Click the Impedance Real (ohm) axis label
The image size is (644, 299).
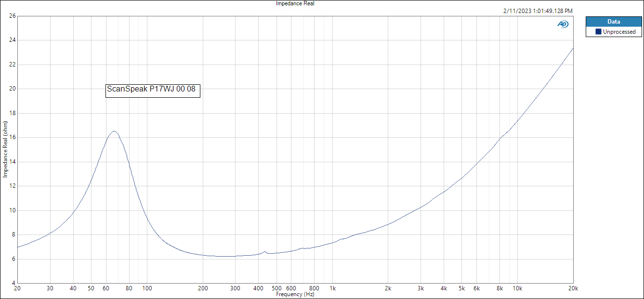coord(5,149)
